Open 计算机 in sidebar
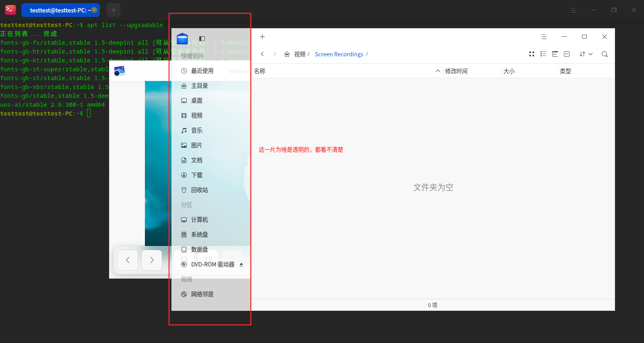The image size is (644, 343). 211,220
